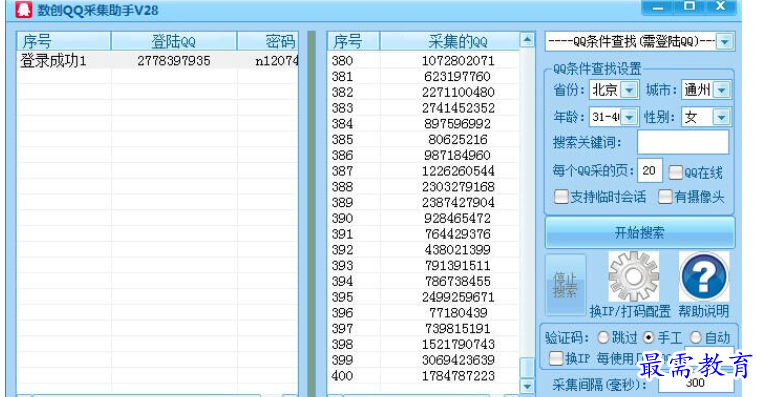761x397 pixels.
Task: Select row 398 QQ 1521790743
Action: 423,344
